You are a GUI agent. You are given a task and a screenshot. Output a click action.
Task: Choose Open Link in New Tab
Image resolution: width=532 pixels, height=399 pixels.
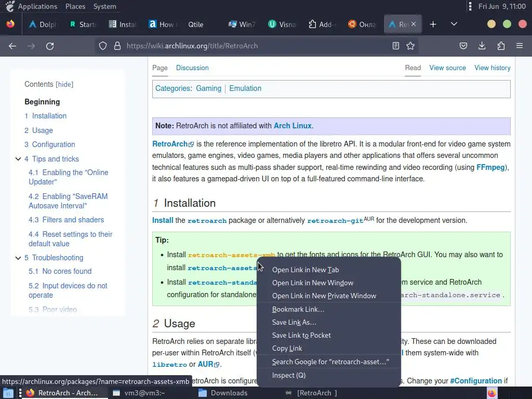point(329,270)
